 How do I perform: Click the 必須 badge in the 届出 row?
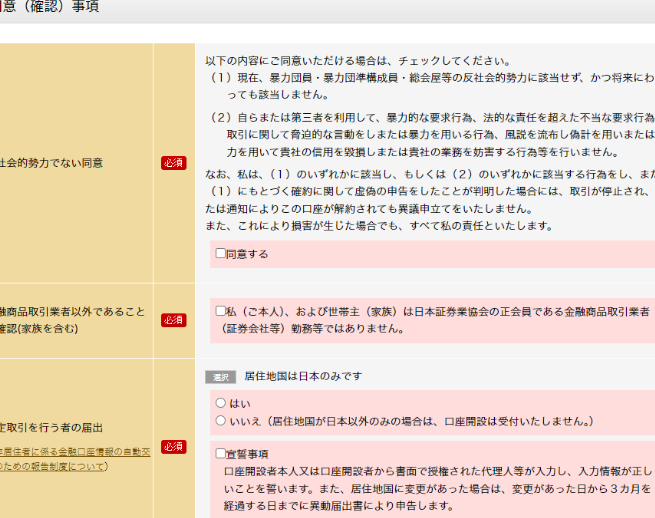tap(174, 446)
